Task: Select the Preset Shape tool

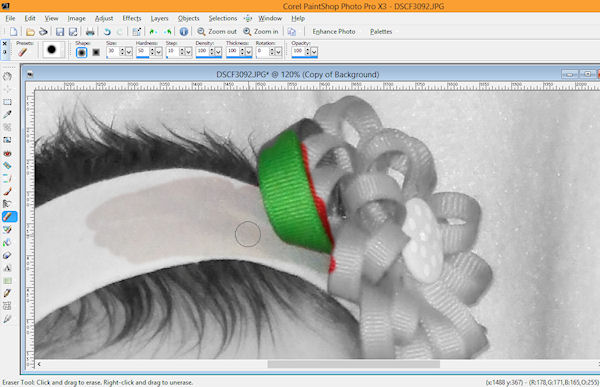Action: pyautogui.click(x=7, y=281)
